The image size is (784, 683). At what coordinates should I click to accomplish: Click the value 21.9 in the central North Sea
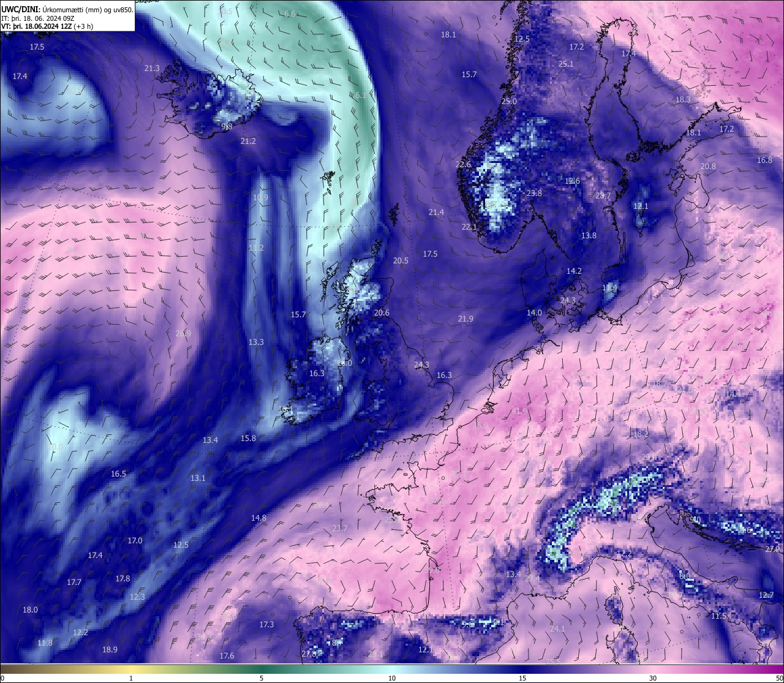[x=466, y=319]
